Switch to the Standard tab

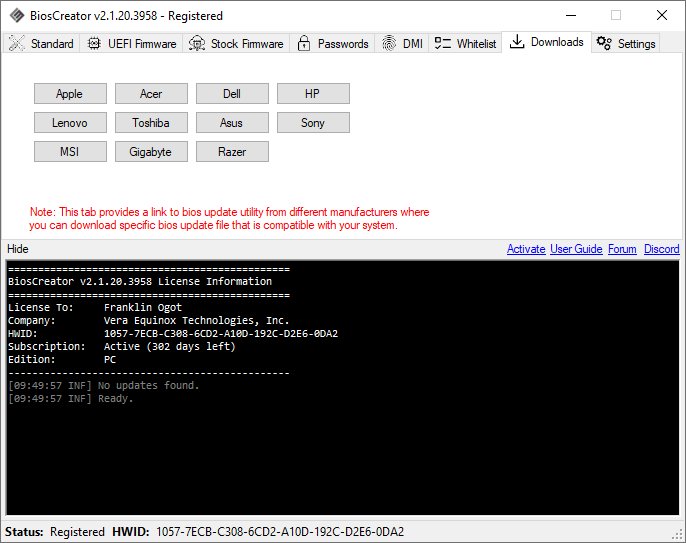pos(42,43)
